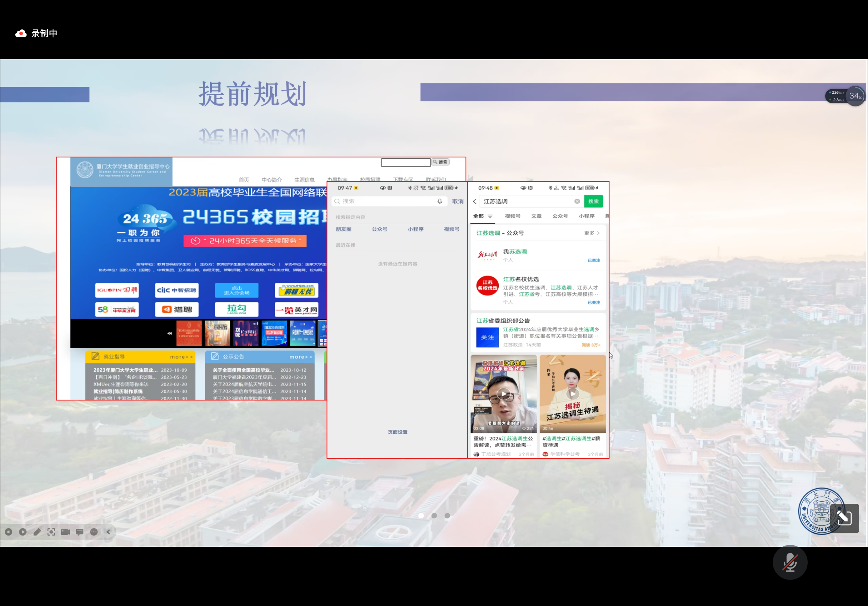Open the subtitles speech-bubble icon
This screenshot has height=606, width=868.
point(80,532)
